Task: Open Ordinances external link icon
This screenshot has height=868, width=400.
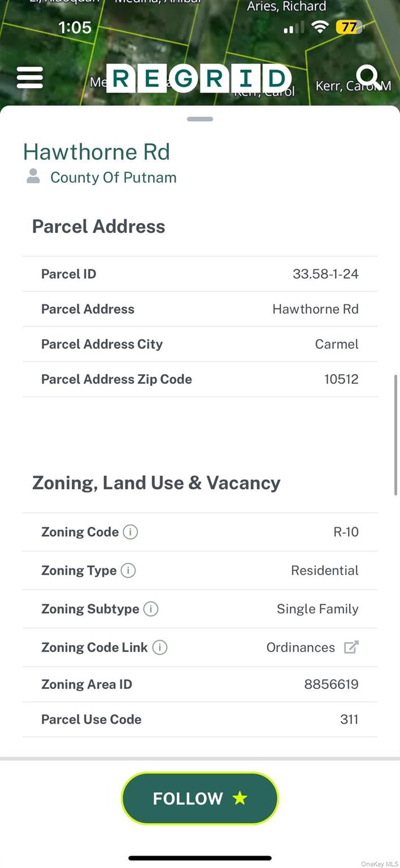Action: [351, 647]
